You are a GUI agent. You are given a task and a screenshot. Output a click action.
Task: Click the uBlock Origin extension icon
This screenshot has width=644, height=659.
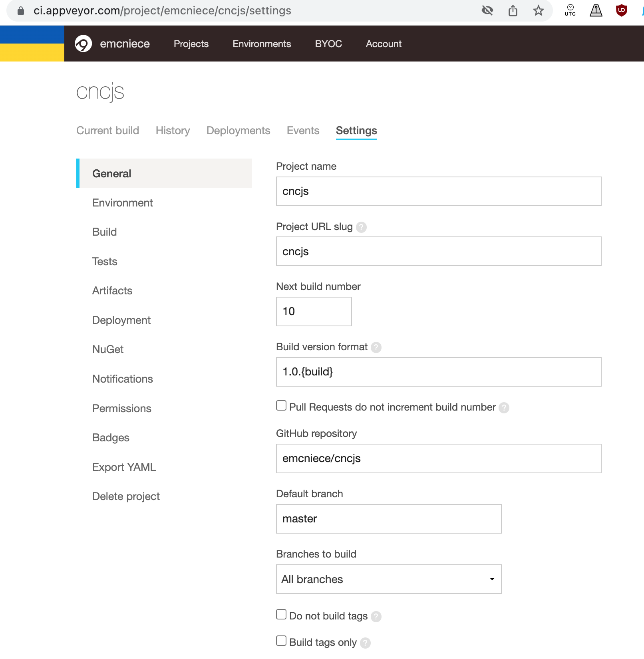pyautogui.click(x=621, y=10)
